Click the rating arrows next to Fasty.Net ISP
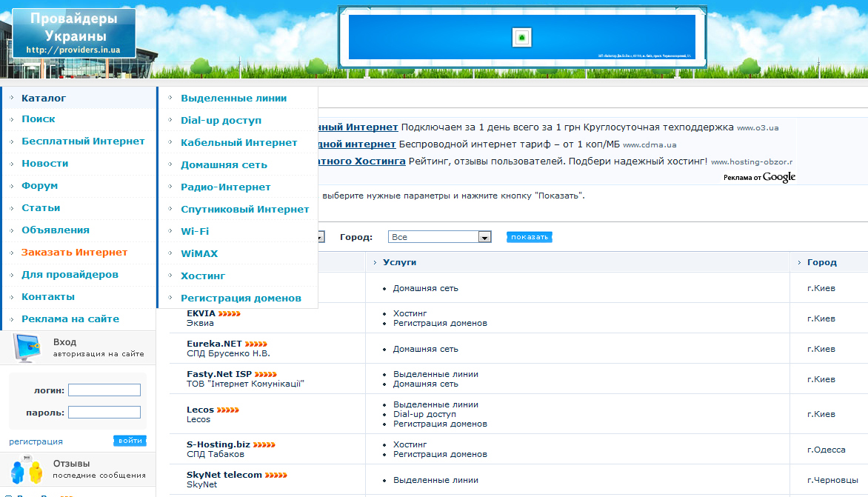This screenshot has width=868, height=497. click(x=265, y=375)
